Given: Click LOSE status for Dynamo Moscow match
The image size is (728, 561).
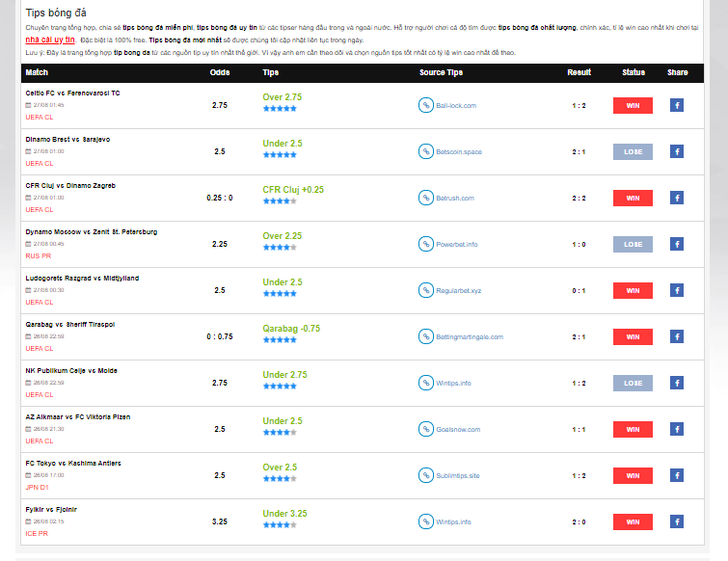Looking at the screenshot, I should [x=633, y=244].
